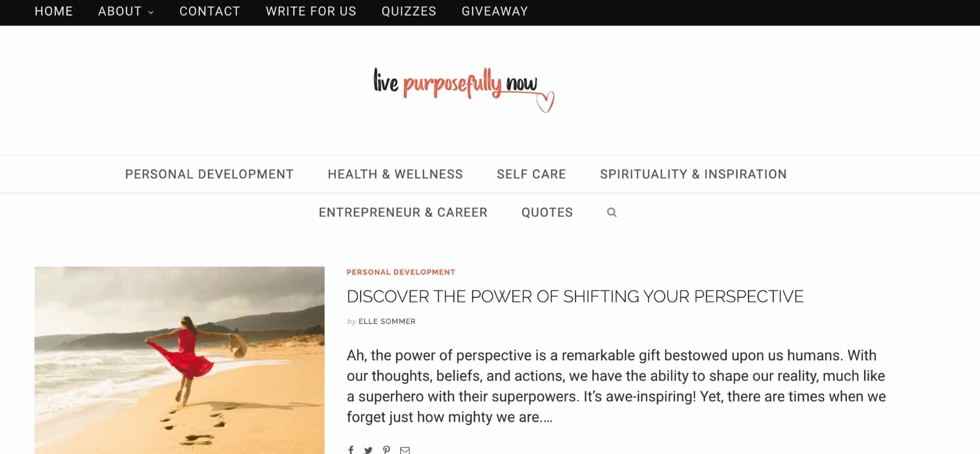The height and width of the screenshot is (454, 980).
Task: Share the article on Twitter
Action: pyautogui.click(x=368, y=450)
